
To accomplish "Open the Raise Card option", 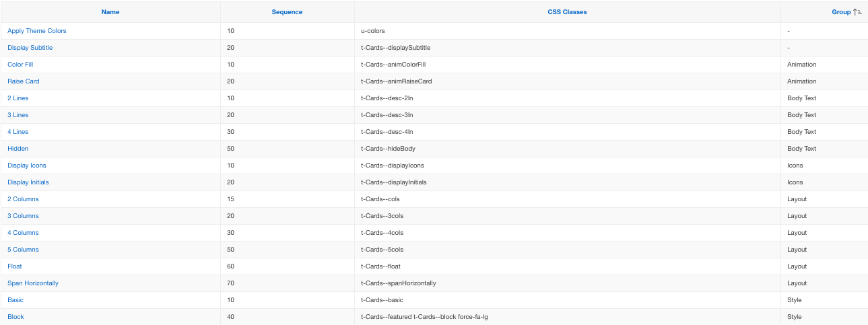I will pyautogui.click(x=24, y=81).
